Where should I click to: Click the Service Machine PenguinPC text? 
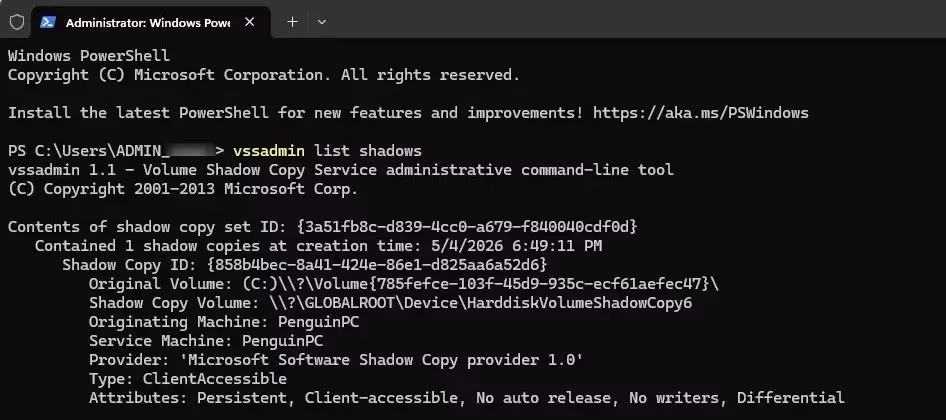[206, 341]
